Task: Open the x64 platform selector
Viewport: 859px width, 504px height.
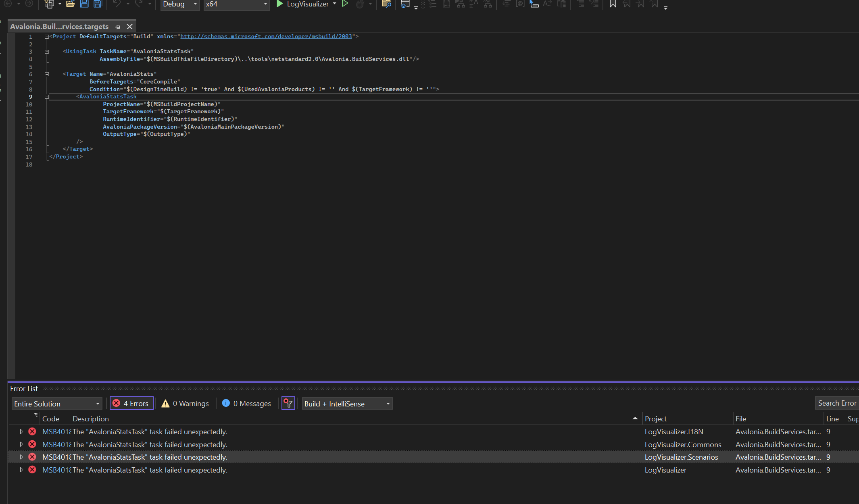Action: click(236, 4)
